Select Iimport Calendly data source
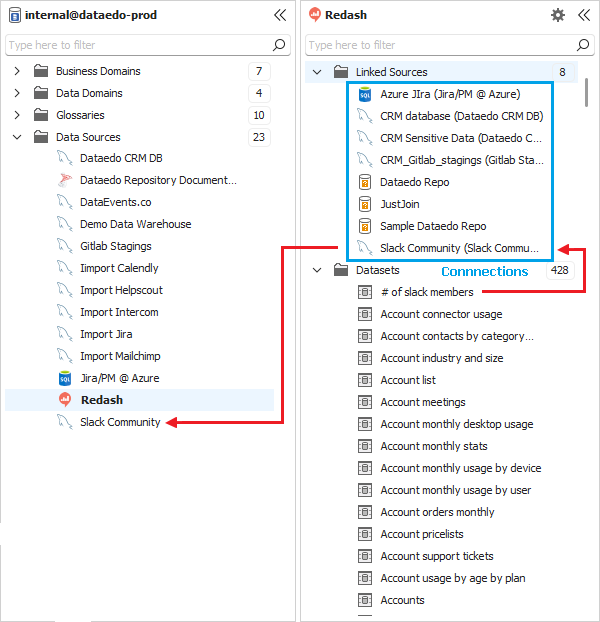Image resolution: width=600 pixels, height=622 pixels. [119, 268]
